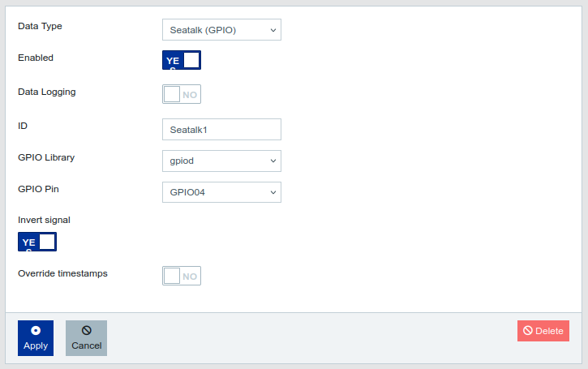This screenshot has width=588, height=369.
Task: Click the Enabled label text
Action: (36, 58)
